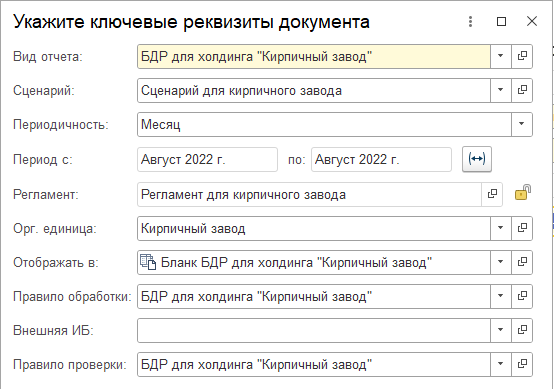
Task: Expand the "Сценарий" dropdown arrow
Action: pos(501,90)
